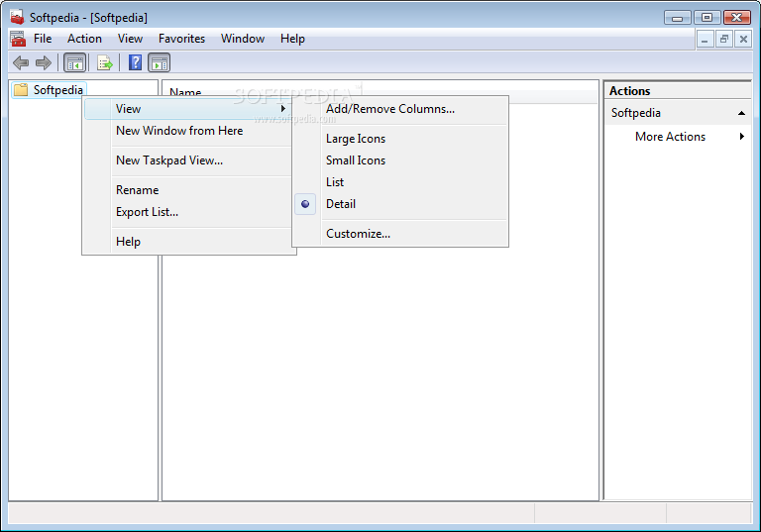
Task: Maximize the main Softpedia window
Action: 707,18
